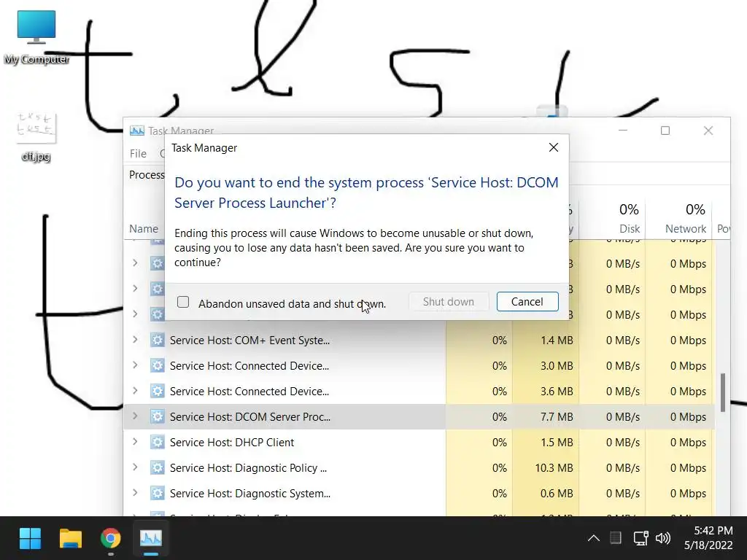
Task: Expand Service Host: Diagnostic System row
Action: [x=135, y=493]
